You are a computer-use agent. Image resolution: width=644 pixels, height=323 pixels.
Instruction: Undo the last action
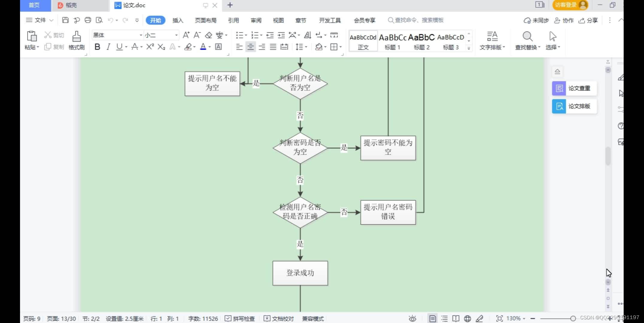point(110,20)
